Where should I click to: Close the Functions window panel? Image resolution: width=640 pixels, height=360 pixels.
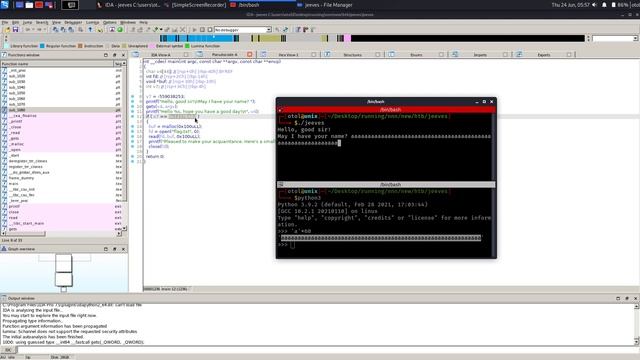point(123,55)
